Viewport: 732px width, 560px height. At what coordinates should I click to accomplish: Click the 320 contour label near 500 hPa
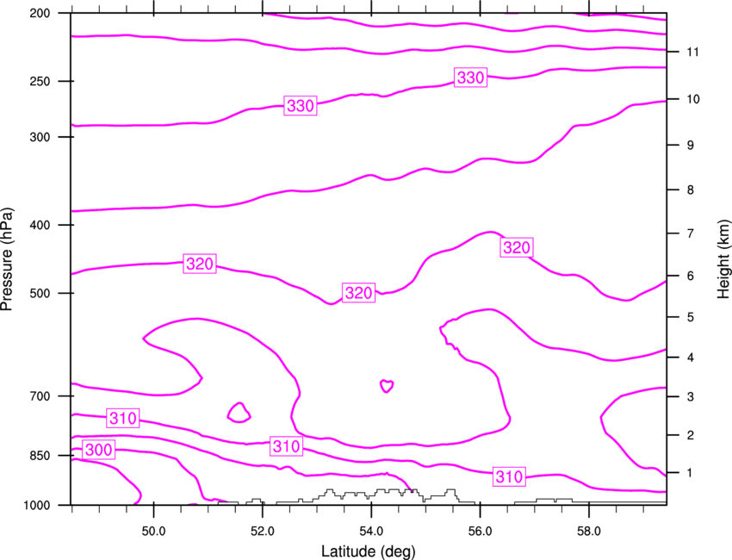358,293
